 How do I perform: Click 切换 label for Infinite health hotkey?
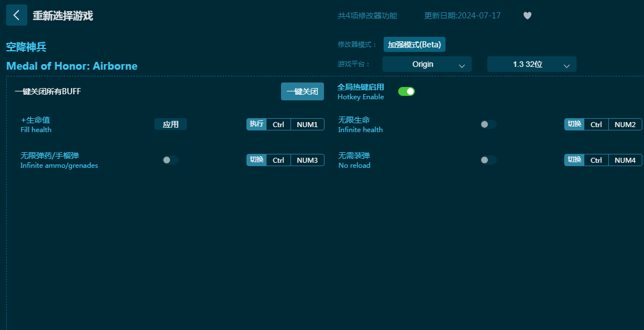coord(575,124)
